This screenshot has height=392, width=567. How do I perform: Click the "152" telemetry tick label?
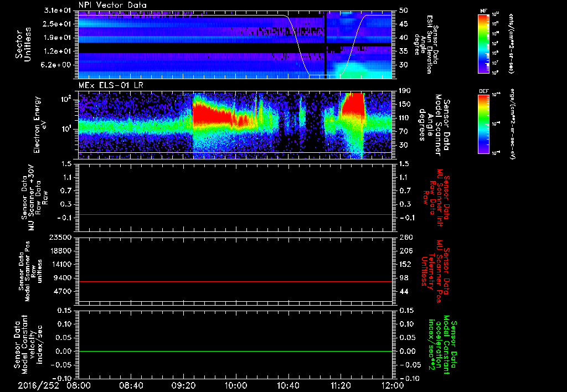tap(405, 264)
